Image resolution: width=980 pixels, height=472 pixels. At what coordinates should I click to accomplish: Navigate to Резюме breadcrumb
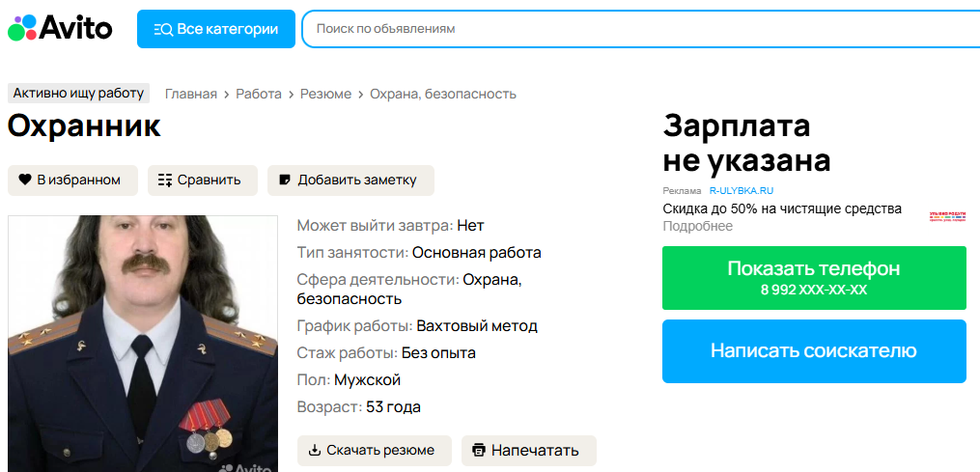(x=325, y=94)
